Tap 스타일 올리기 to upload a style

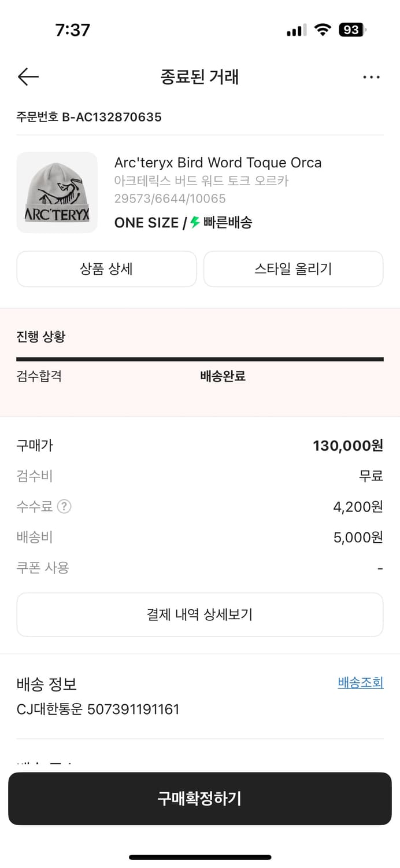tap(293, 269)
